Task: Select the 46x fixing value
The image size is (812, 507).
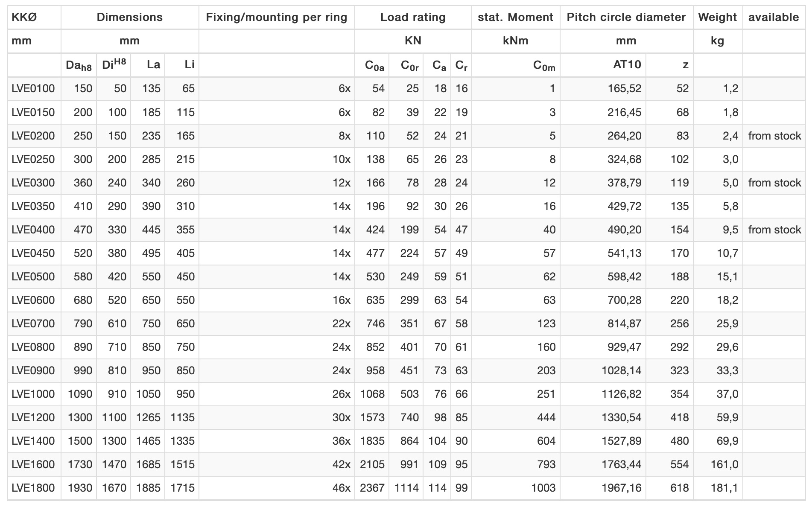Action: (x=342, y=488)
